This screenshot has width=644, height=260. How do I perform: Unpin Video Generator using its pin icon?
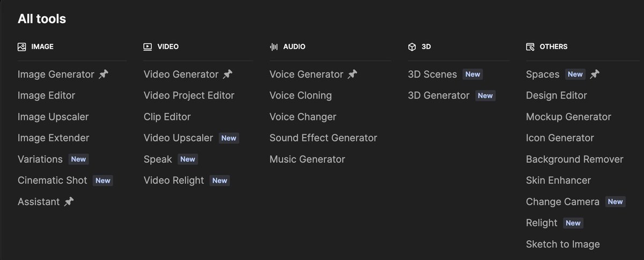228,75
